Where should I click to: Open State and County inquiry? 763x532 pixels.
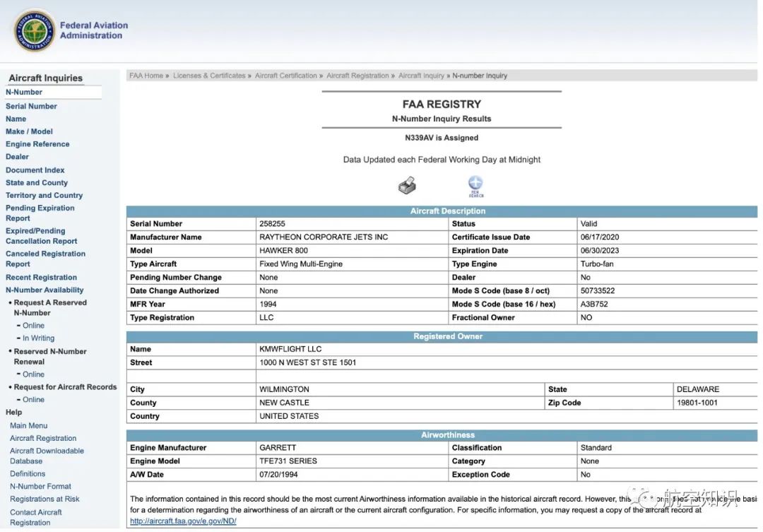click(37, 182)
